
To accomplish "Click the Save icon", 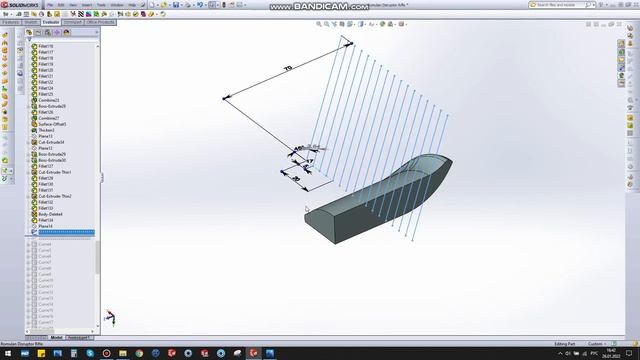I will click(176, 5).
